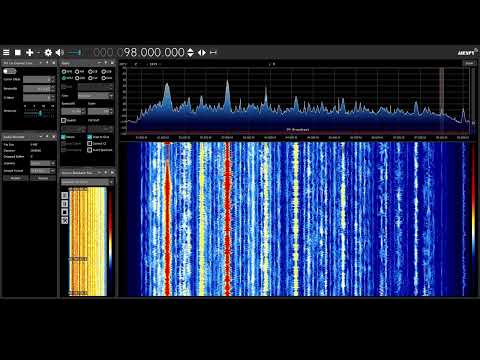Enable the Correct IQ checkbox

click(x=90, y=143)
